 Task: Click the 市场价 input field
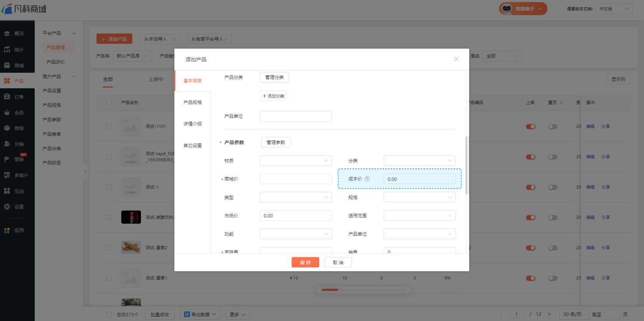click(296, 216)
